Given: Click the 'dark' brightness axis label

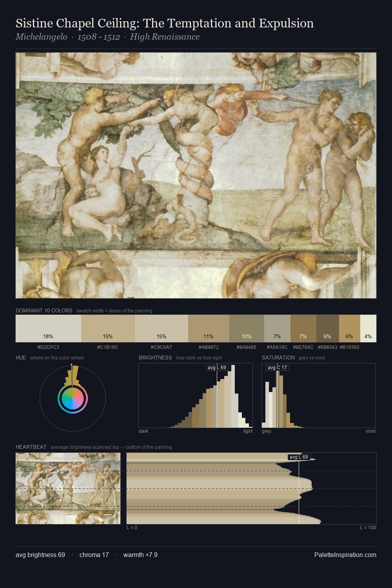Looking at the screenshot, I should [143, 431].
